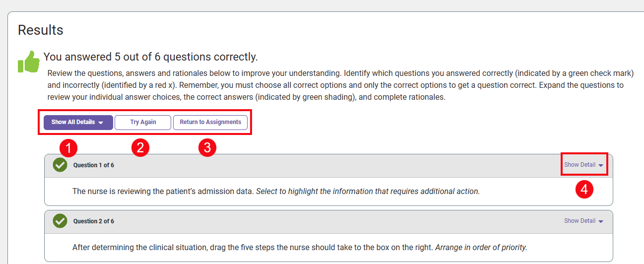Expand Show Detail for Question 2
644x264 pixels.
(583, 221)
